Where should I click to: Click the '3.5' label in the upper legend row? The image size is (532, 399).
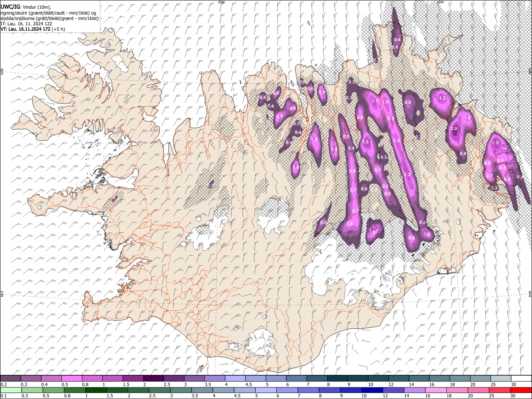(x=207, y=384)
